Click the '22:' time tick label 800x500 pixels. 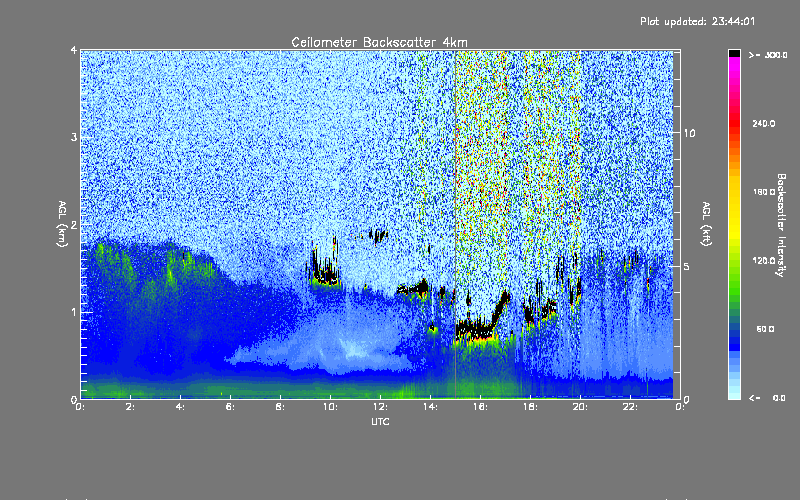pyautogui.click(x=630, y=407)
